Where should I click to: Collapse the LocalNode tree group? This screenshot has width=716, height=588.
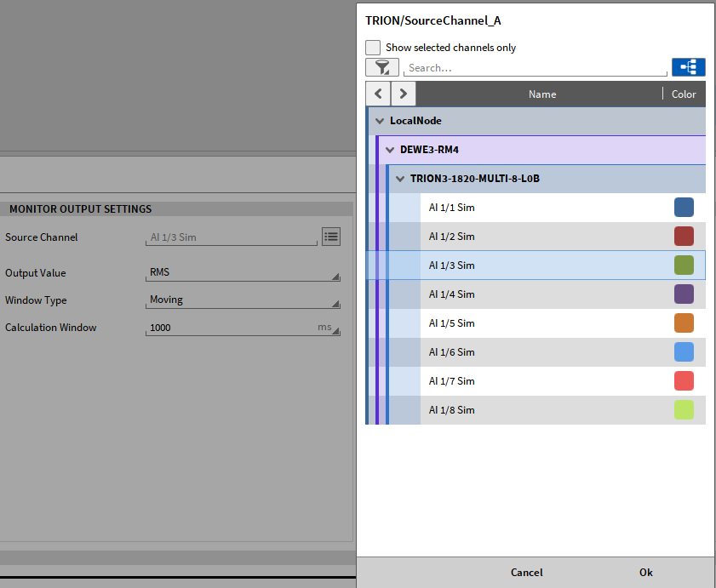pos(380,121)
